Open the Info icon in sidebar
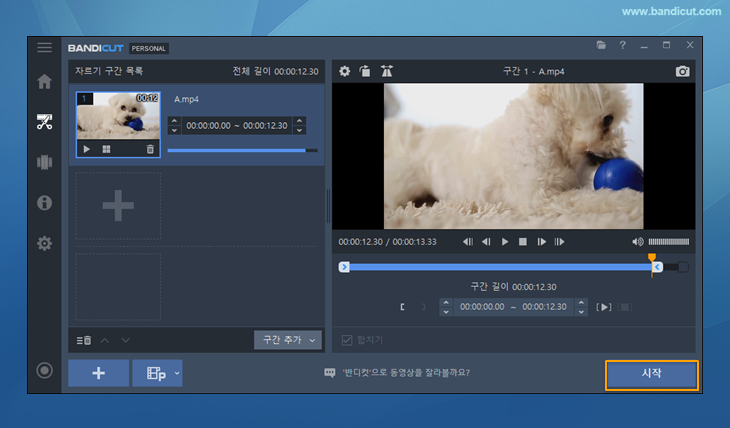This screenshot has width=730, height=428. (44, 203)
